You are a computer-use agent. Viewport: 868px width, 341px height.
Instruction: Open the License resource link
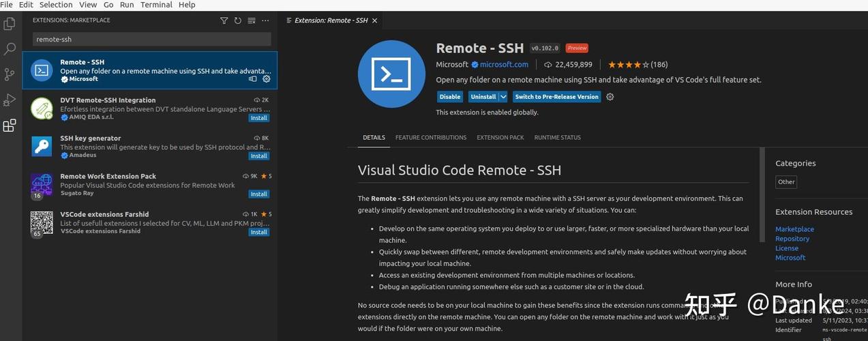(x=787, y=248)
